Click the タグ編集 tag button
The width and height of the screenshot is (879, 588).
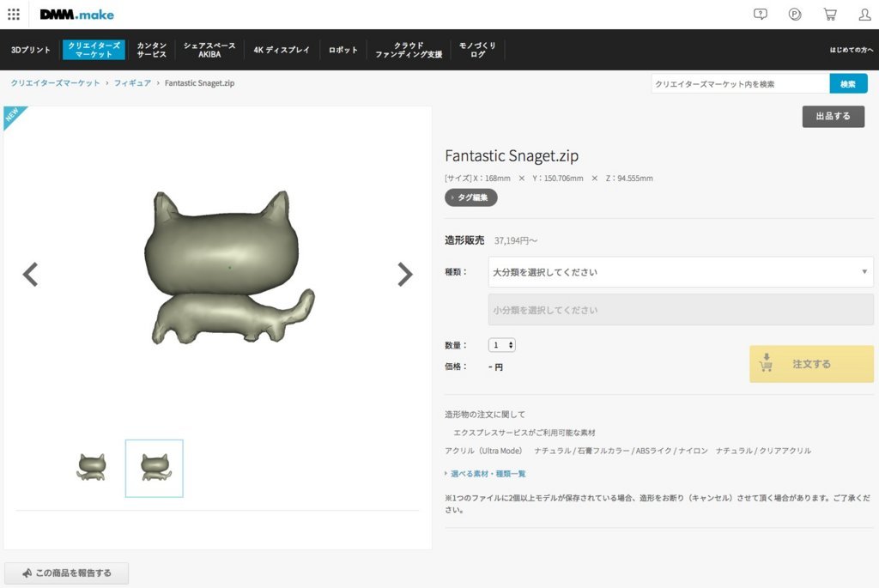tap(471, 197)
